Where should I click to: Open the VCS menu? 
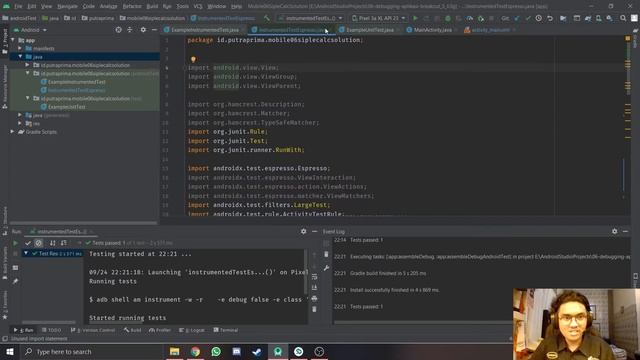198,6
